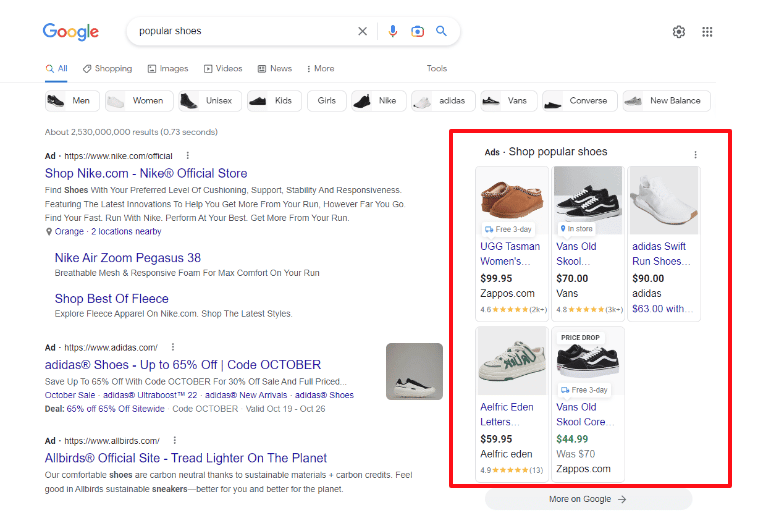Filter results by New Balance chip
The image size is (758, 520).
pyautogui.click(x=667, y=101)
